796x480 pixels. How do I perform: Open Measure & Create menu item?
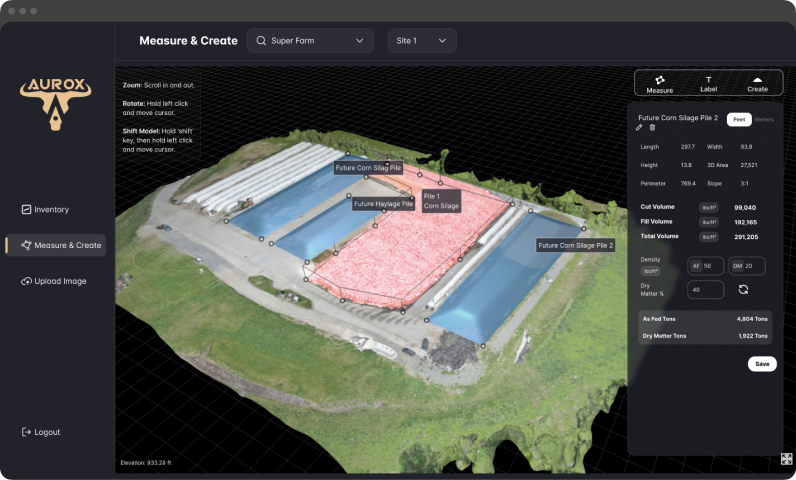click(56, 245)
